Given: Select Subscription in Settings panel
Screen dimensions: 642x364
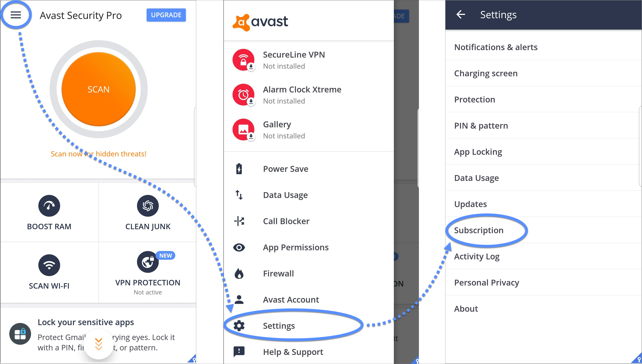Looking at the screenshot, I should click(x=479, y=230).
